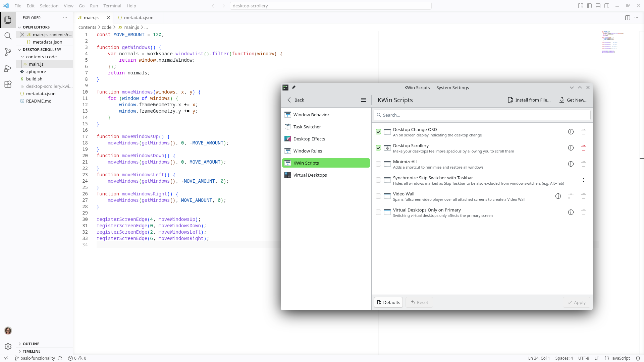Click Get New scripts button
Screen dimensions: 644x362
(573, 100)
